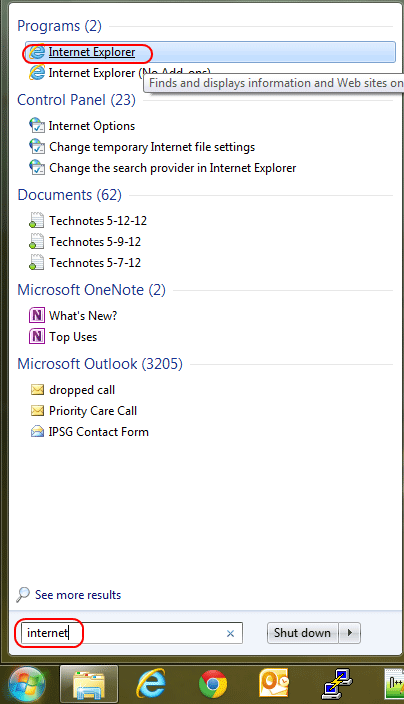Click the highlighted Internet Explorer result icon

(37, 52)
